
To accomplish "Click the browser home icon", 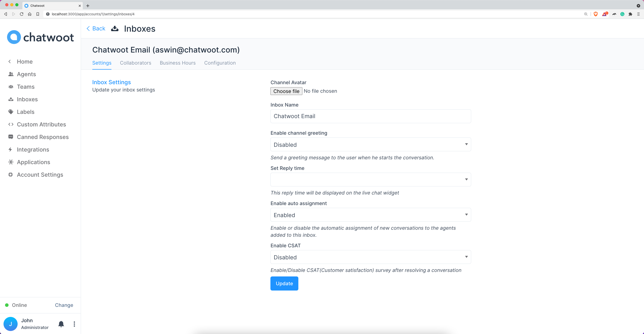I will pos(30,14).
